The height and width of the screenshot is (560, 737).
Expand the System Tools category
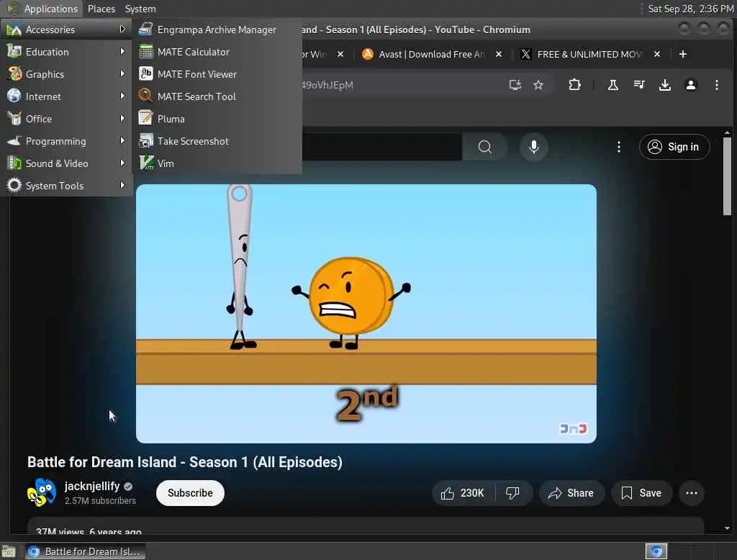65,186
